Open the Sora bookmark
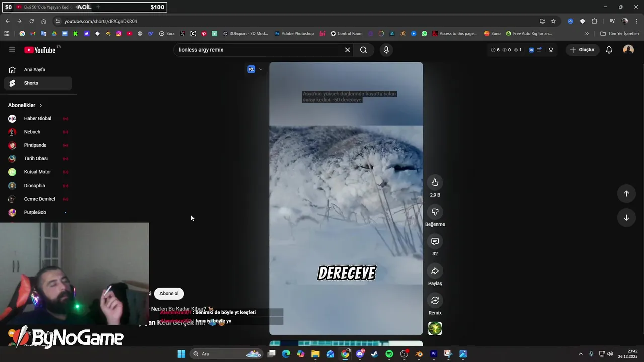The height and width of the screenshot is (362, 644). click(167, 34)
